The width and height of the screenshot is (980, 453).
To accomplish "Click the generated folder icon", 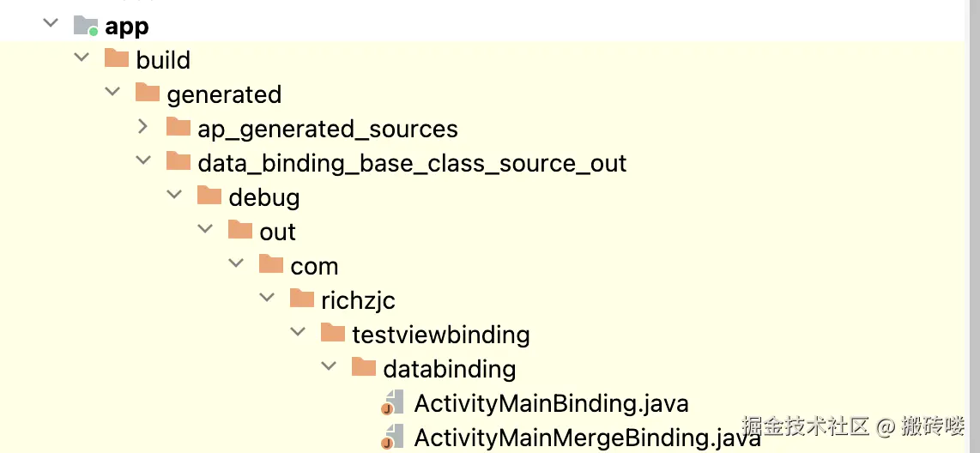I will pos(148,94).
